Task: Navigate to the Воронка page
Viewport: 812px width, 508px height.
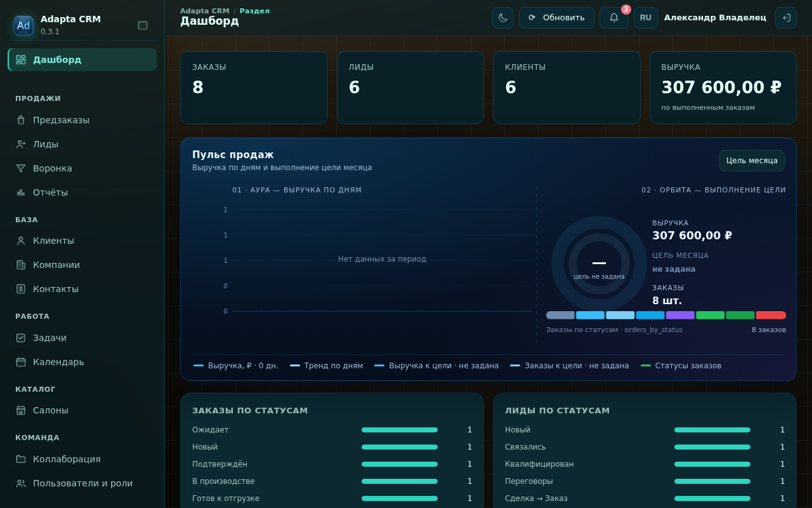Action: pos(82,168)
